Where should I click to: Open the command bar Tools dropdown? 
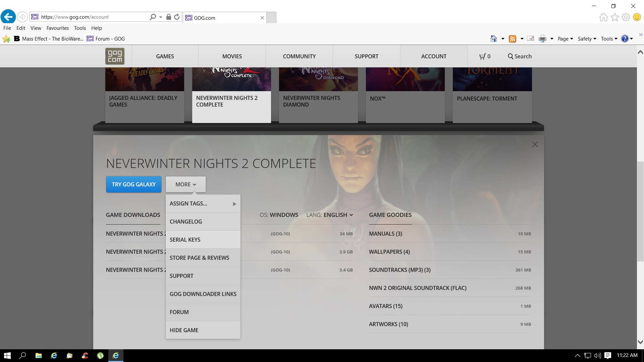coord(609,39)
